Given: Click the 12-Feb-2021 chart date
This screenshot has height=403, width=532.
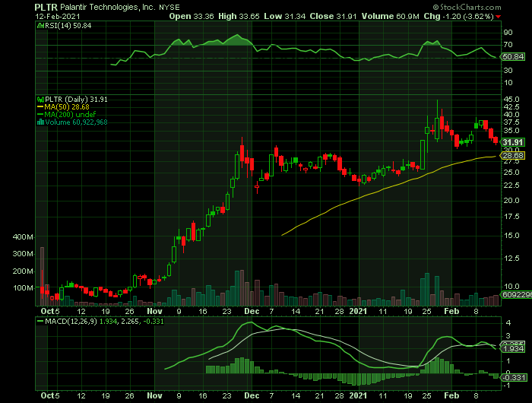Looking at the screenshot, I should pyautogui.click(x=58, y=16).
